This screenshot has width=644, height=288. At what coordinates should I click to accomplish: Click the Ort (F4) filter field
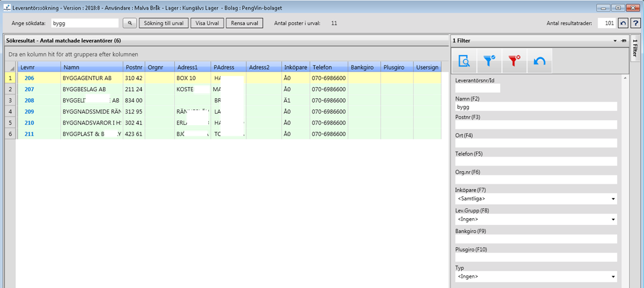tap(536, 143)
